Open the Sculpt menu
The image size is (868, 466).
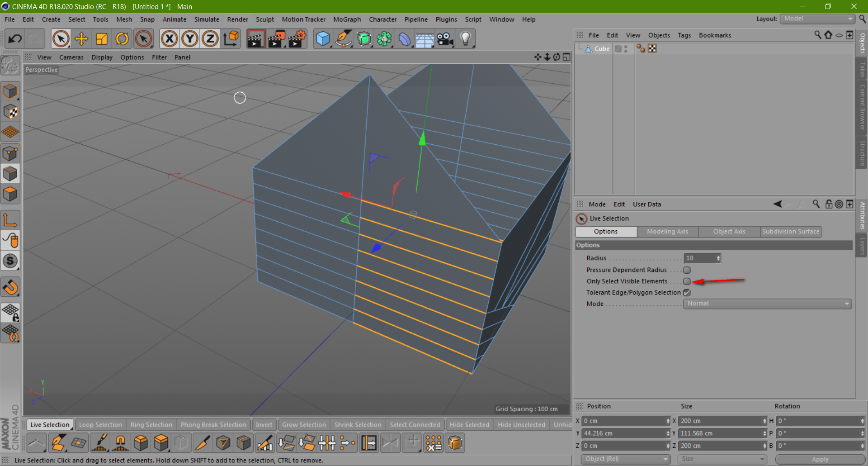265,19
